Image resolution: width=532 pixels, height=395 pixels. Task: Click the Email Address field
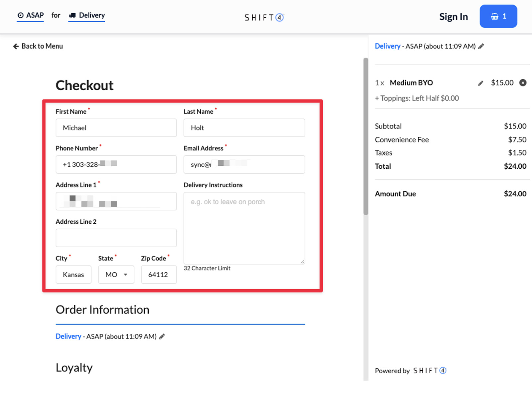point(244,164)
